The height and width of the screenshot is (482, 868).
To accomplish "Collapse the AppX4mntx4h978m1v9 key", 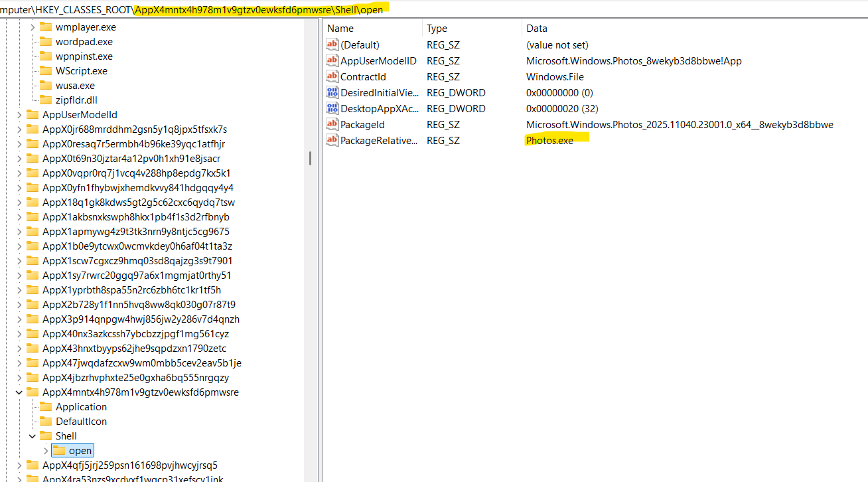I will coord(19,392).
